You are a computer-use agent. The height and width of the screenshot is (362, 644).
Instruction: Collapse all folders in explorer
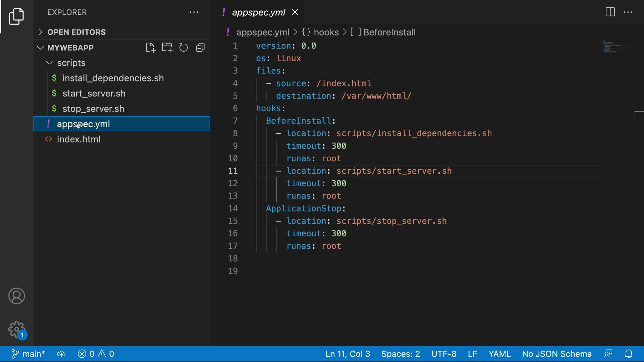200,48
